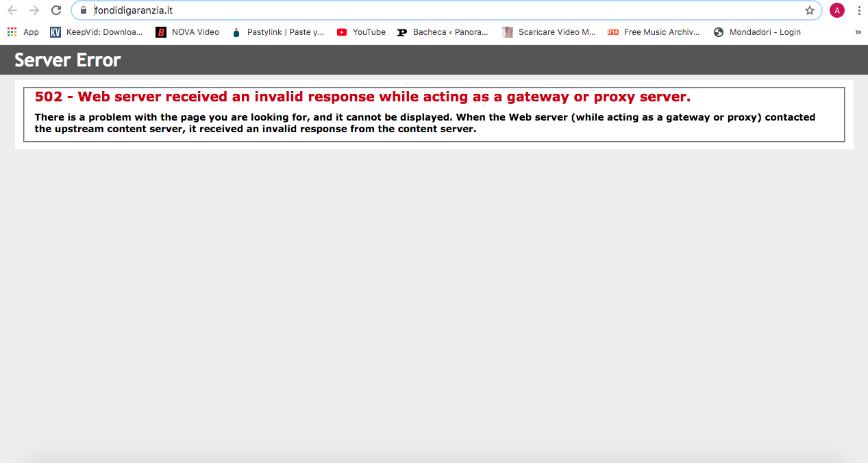Image resolution: width=868 pixels, height=463 pixels.
Task: Expand the hidden bookmarks overflow chevron
Action: point(858,32)
